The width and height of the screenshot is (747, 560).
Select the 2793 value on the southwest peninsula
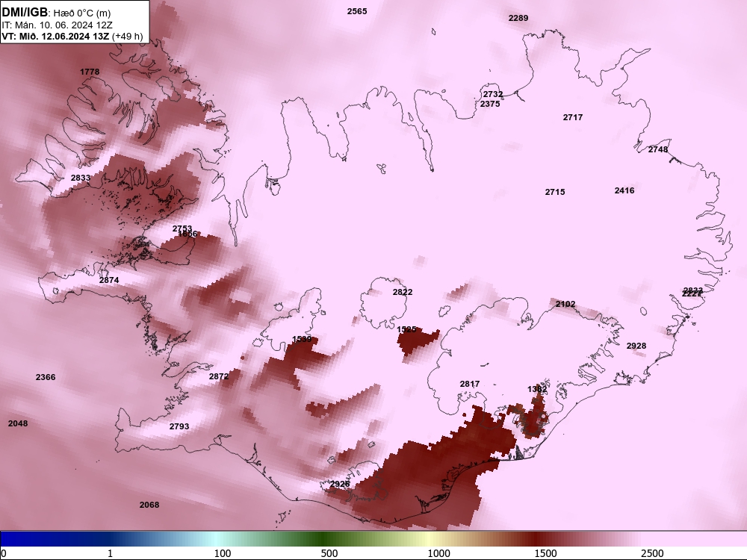tap(179, 426)
